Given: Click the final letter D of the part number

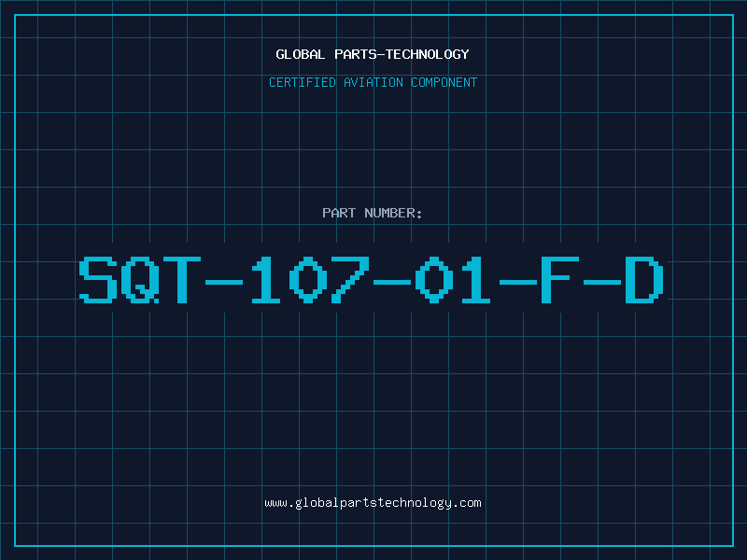Looking at the screenshot, I should [x=644, y=279].
